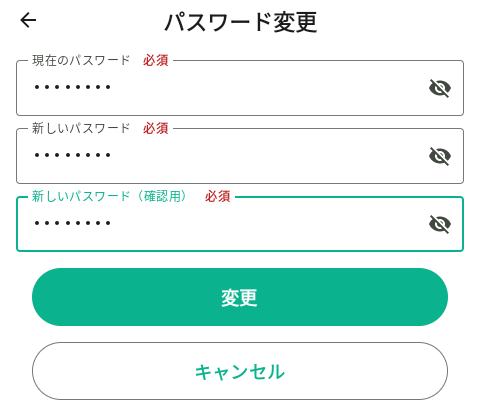This screenshot has width=480, height=412.
Task: Click the 新しいパスワード field label
Action: coord(81,128)
